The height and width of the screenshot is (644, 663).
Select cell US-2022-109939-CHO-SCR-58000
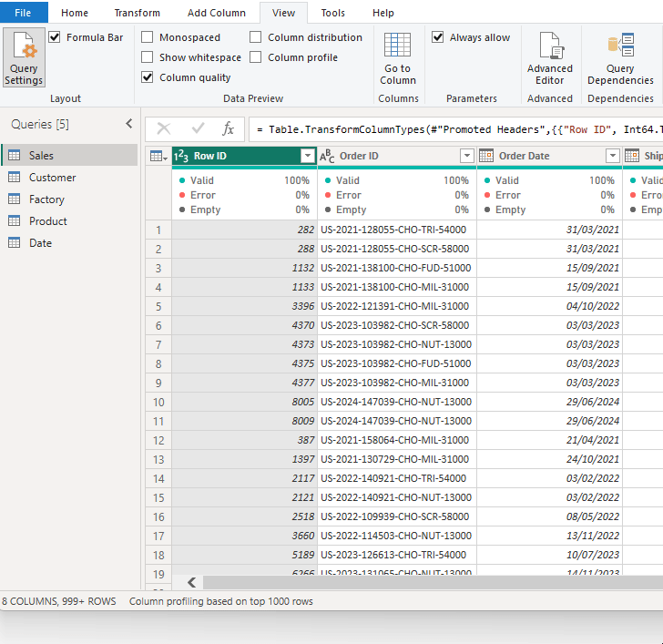click(x=397, y=516)
